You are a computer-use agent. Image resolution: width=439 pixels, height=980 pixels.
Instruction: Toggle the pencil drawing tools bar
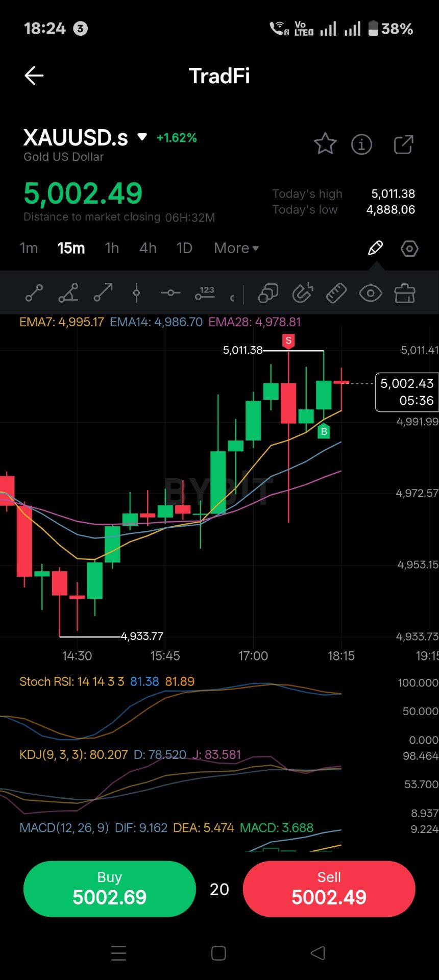[x=375, y=248]
